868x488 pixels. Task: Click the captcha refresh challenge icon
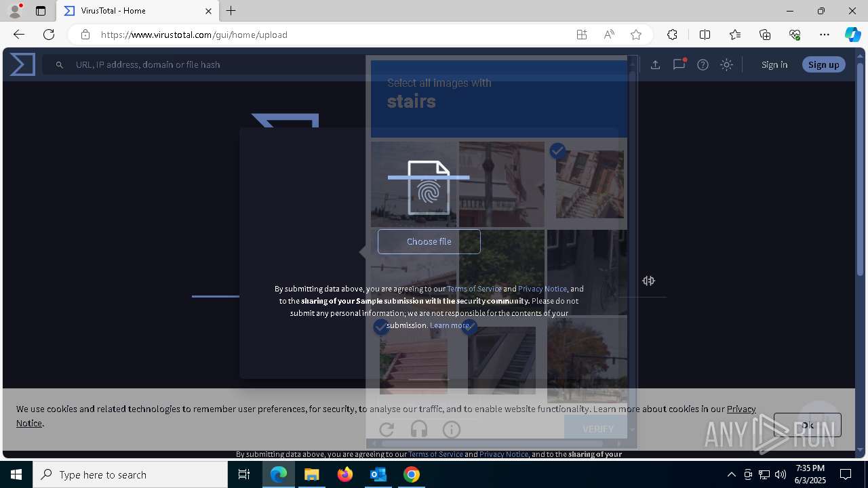coord(387,429)
